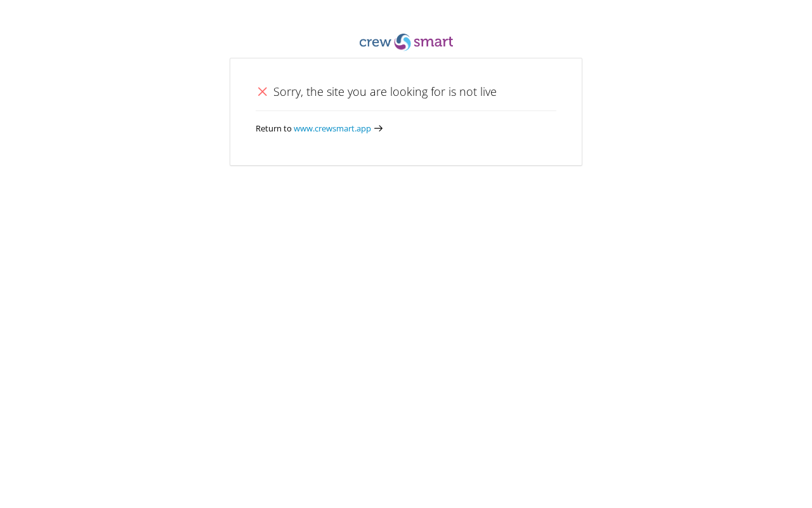Open the www.crewsmart.app link
812x508 pixels.
pos(332,128)
